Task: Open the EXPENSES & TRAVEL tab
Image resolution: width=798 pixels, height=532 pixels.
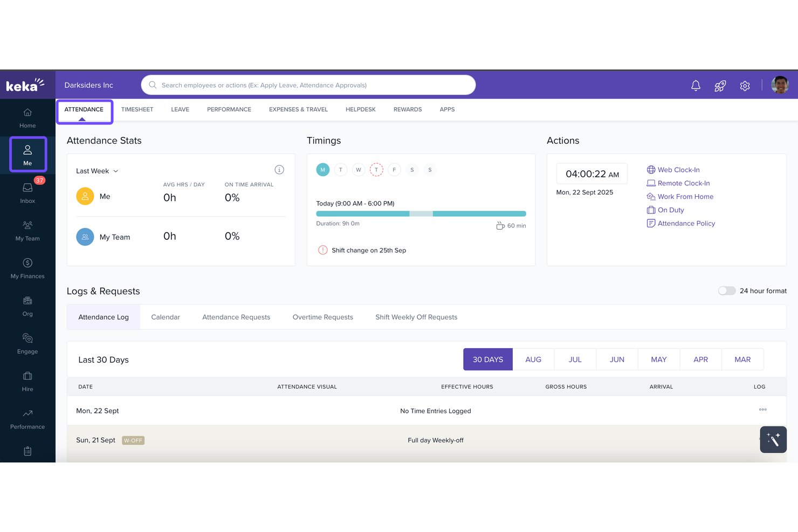Action: (298, 109)
